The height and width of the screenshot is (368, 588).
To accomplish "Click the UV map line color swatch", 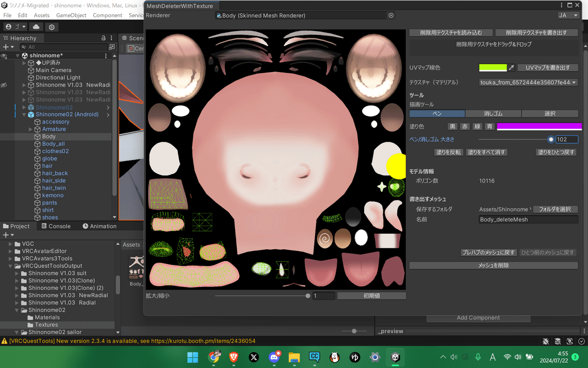I will point(493,68).
